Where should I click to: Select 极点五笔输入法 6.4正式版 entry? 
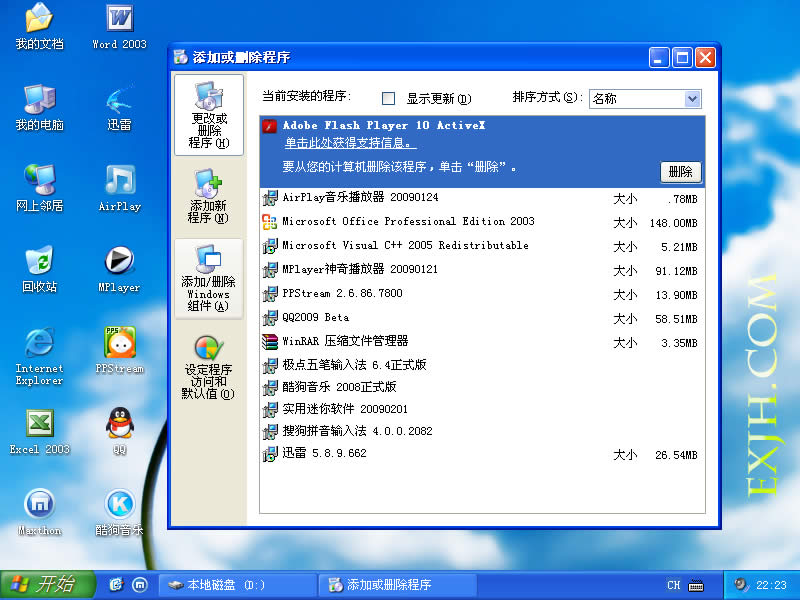pyautogui.click(x=483, y=365)
